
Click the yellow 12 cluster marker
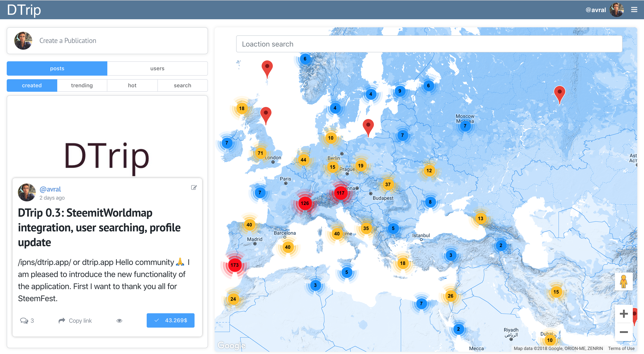click(x=429, y=171)
